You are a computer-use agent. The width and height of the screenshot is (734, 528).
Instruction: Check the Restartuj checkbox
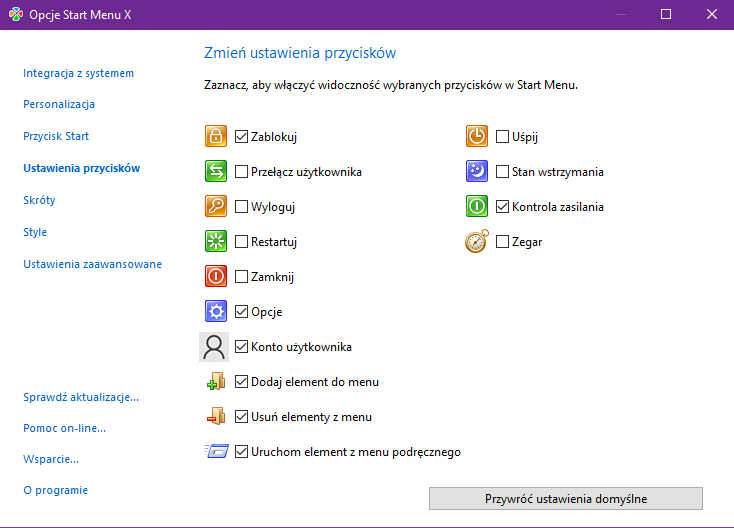pyautogui.click(x=241, y=242)
